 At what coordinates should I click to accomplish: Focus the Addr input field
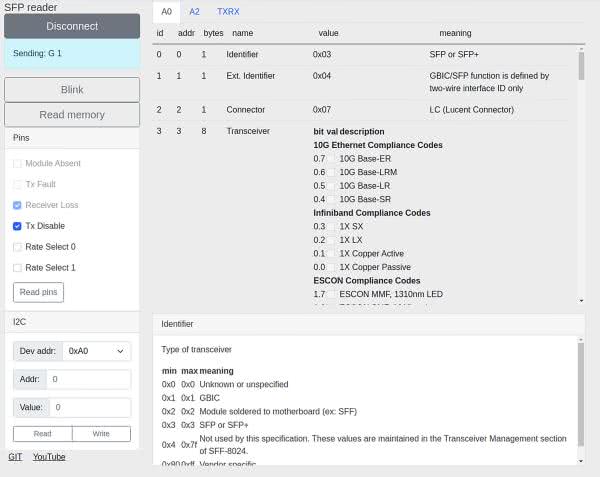[x=88, y=380]
